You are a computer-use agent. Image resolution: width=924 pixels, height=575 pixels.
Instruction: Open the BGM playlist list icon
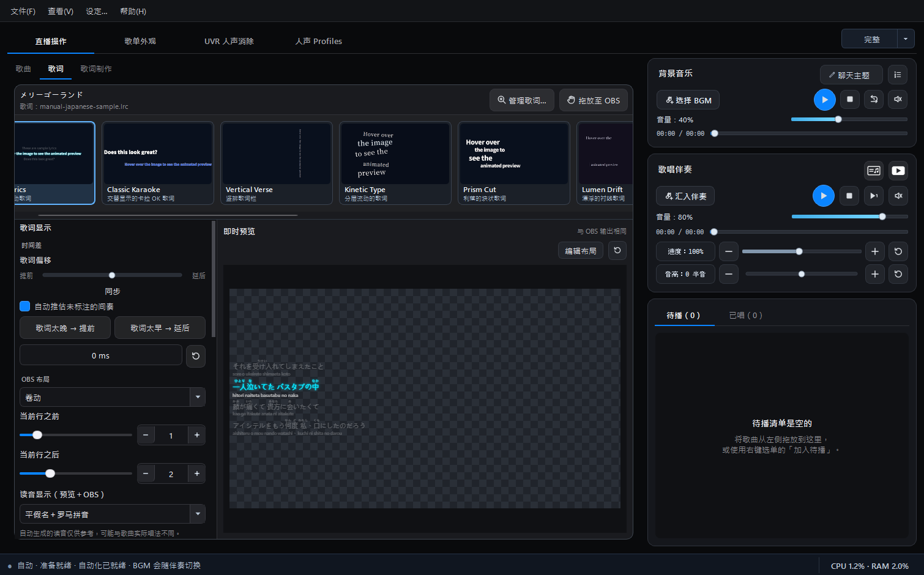click(x=898, y=75)
